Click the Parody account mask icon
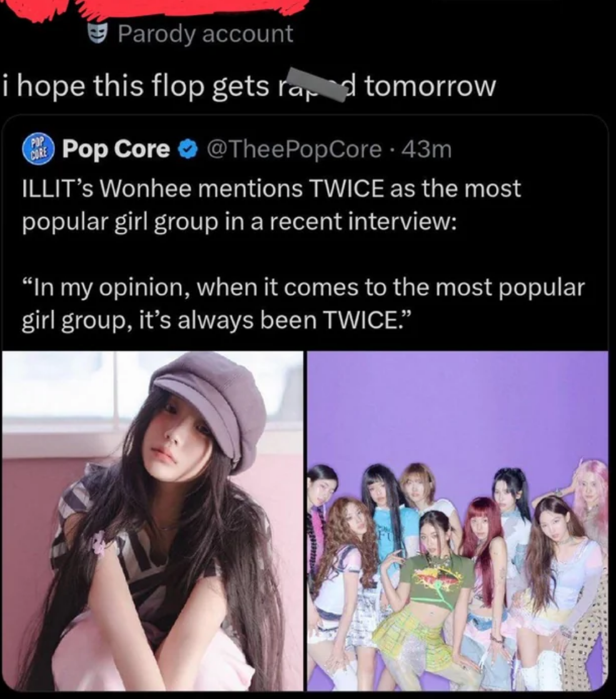Image resolution: width=616 pixels, height=699 pixels. pyautogui.click(x=97, y=33)
